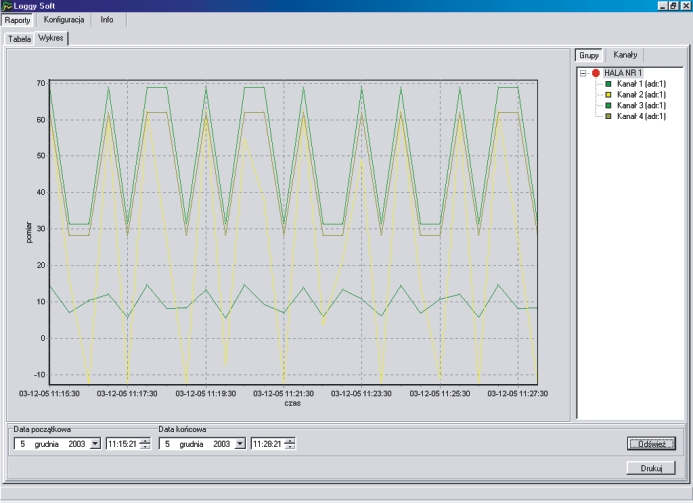Select the Kanały tab in side panel

627,56
